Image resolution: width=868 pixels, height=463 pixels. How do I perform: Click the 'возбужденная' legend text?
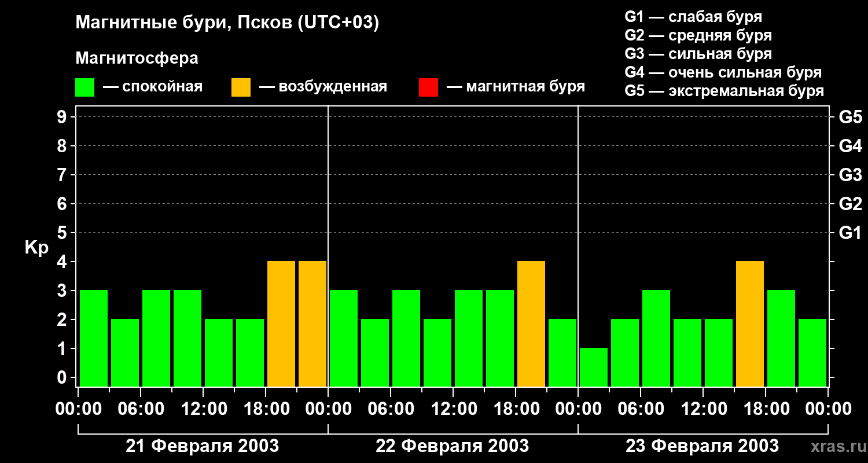pos(333,87)
